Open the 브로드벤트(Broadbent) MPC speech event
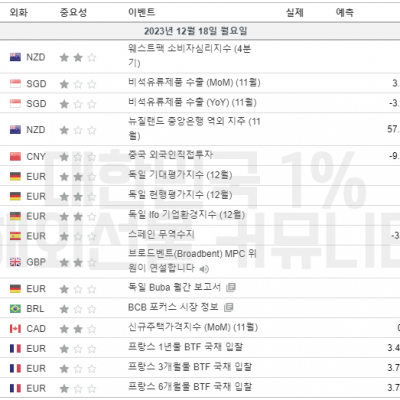The width and height of the screenshot is (400, 400). click(192, 261)
